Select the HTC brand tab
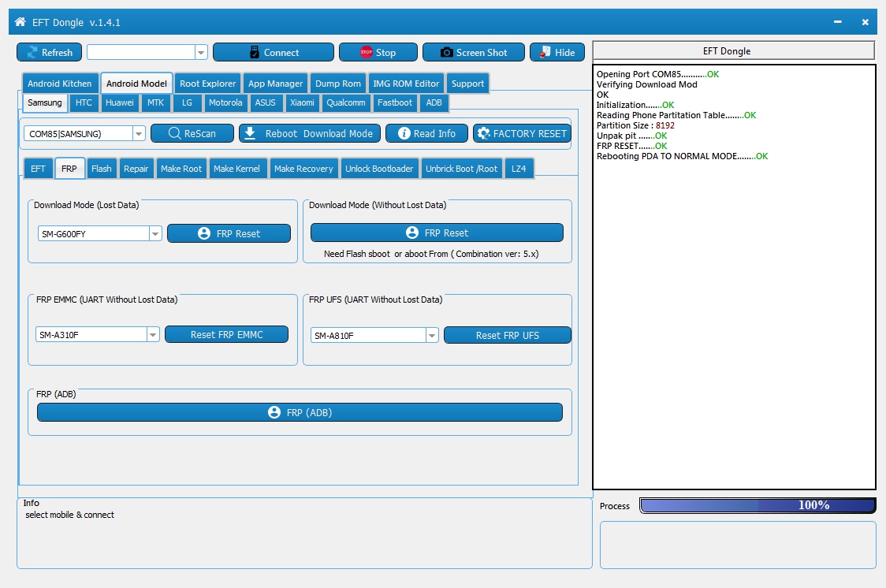Screen dimensions: 886x588 click(84, 102)
